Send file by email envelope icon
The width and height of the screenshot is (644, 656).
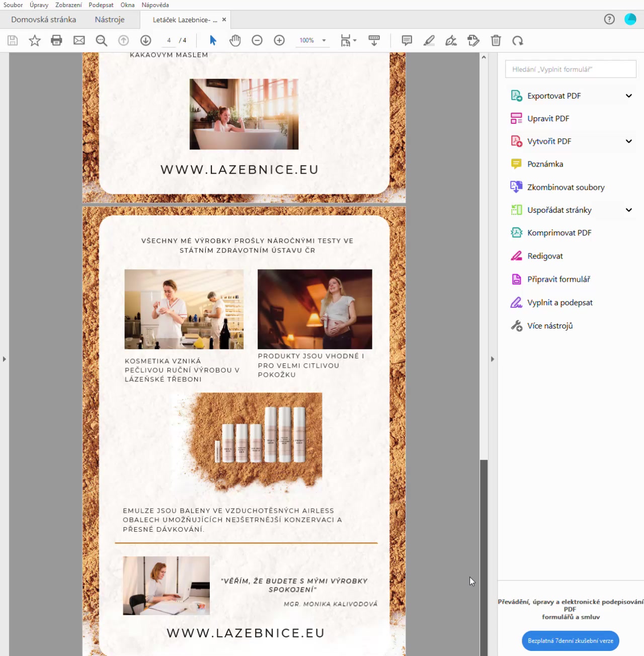pos(79,41)
